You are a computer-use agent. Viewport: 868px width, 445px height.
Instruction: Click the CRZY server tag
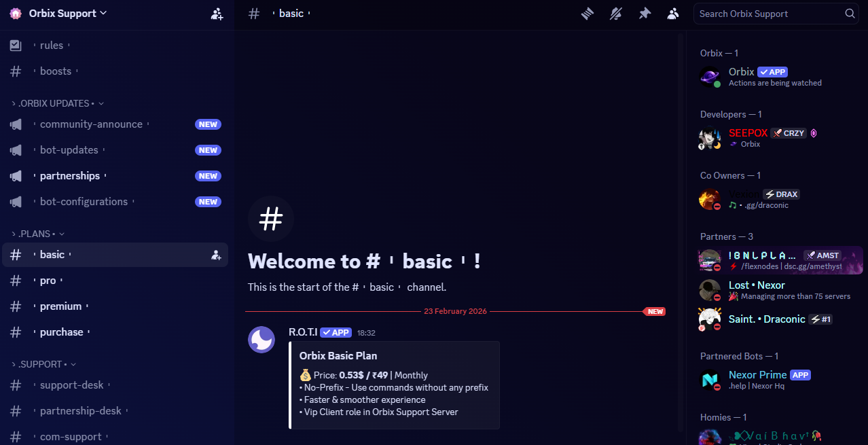coord(789,133)
